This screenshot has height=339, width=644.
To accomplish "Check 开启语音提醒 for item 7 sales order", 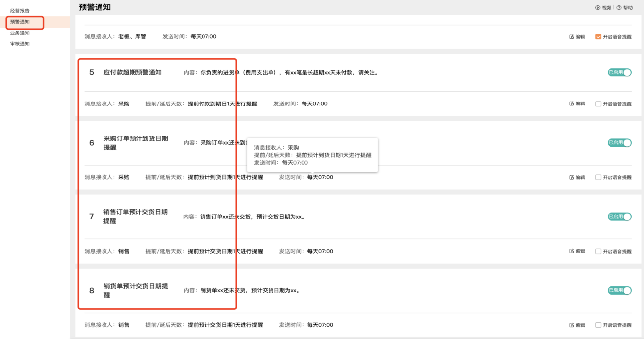I will (x=598, y=251).
